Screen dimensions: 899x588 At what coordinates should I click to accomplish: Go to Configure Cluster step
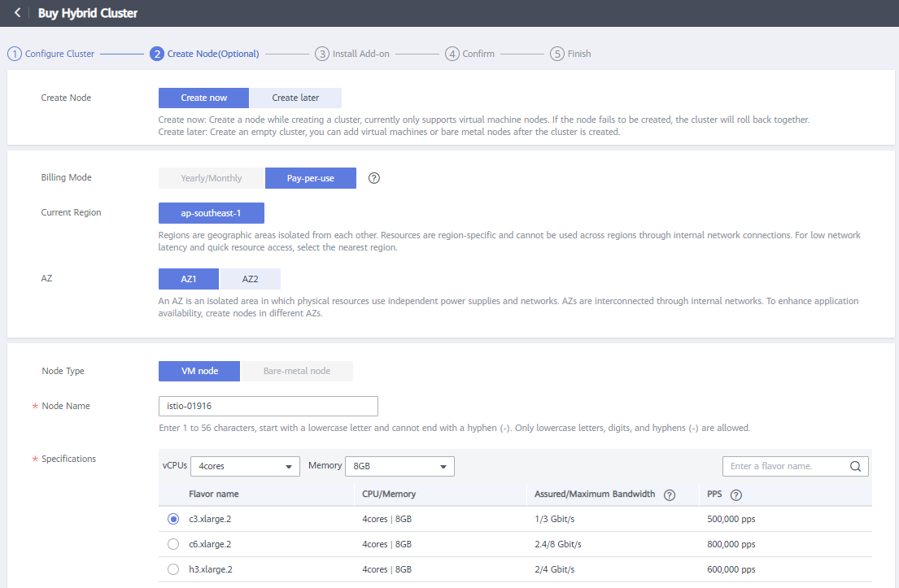click(x=51, y=54)
